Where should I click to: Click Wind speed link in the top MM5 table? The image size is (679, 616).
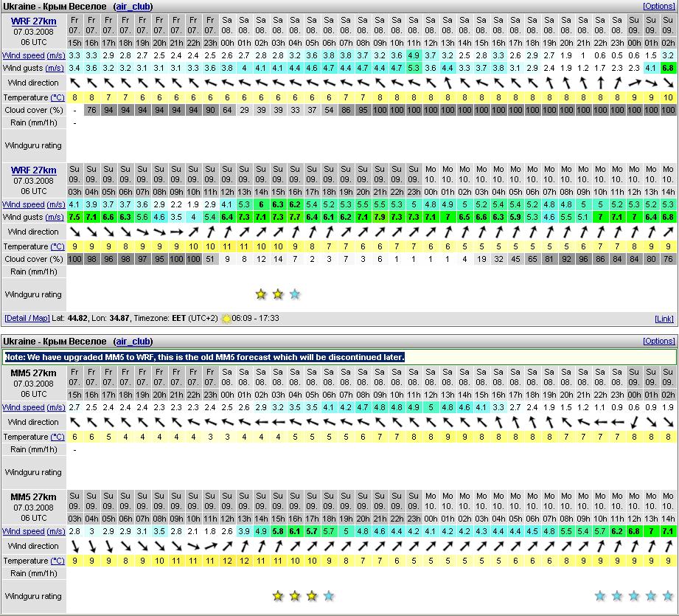coord(23,407)
